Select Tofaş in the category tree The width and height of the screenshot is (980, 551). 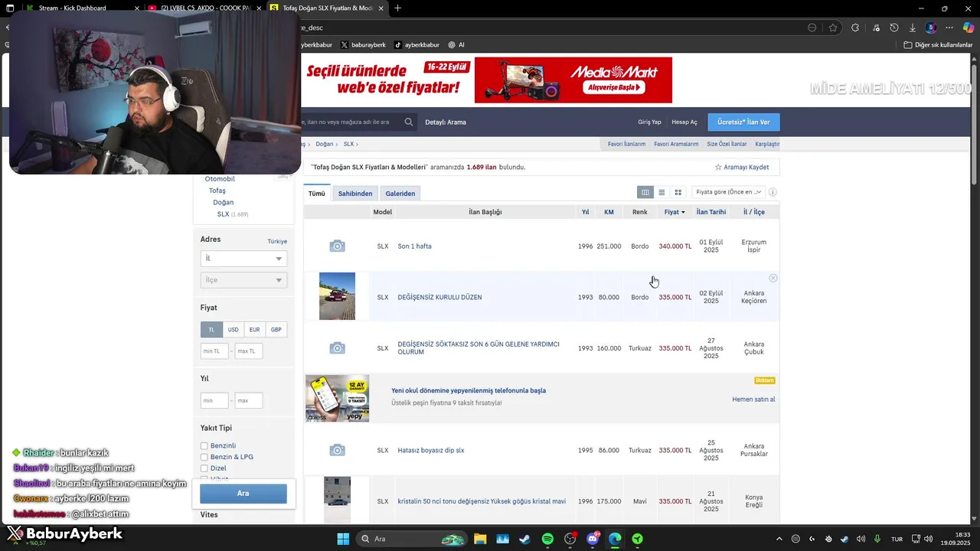click(217, 191)
